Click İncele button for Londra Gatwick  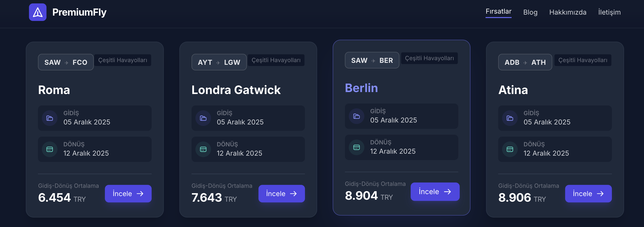coord(282,193)
